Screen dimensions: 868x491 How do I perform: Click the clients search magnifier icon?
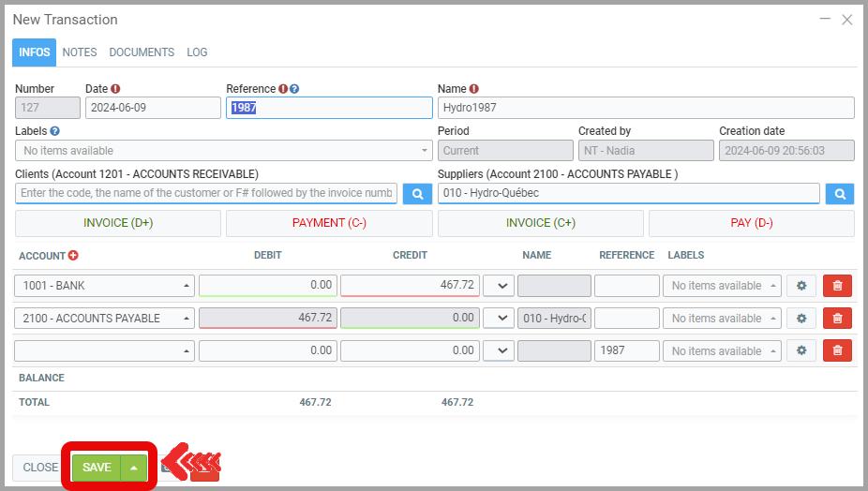pos(417,194)
